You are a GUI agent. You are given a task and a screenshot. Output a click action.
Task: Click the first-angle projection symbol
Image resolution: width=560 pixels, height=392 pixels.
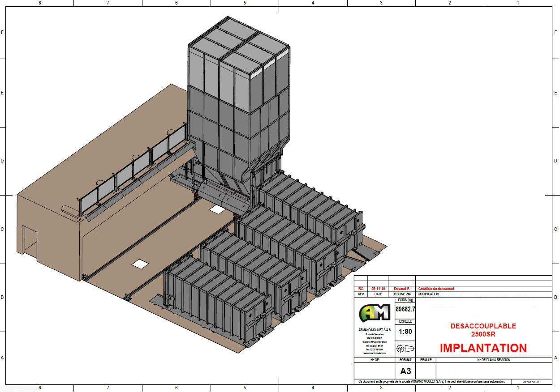coord(405,349)
